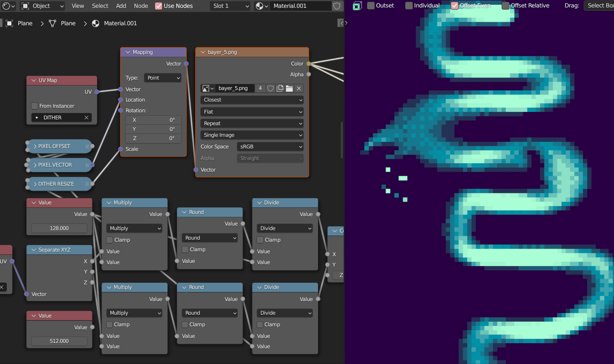Click the material browse sphere icon
This screenshot has width=614, height=364.
click(x=260, y=6)
